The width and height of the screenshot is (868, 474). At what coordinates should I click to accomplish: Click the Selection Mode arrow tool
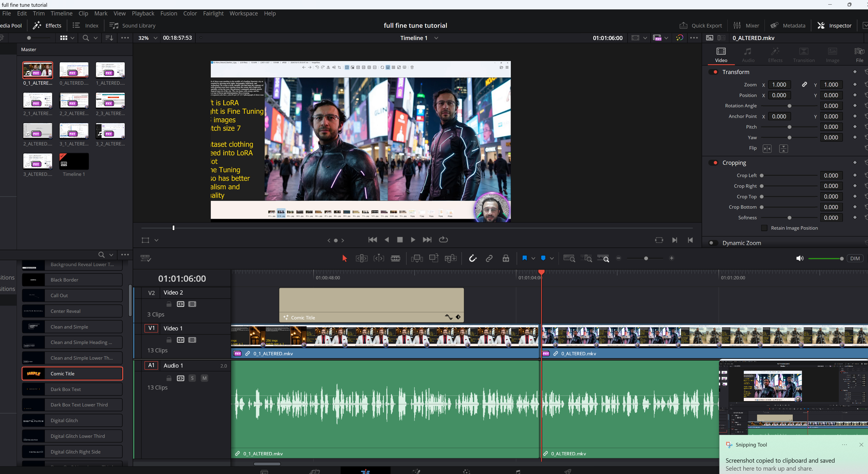(x=344, y=259)
